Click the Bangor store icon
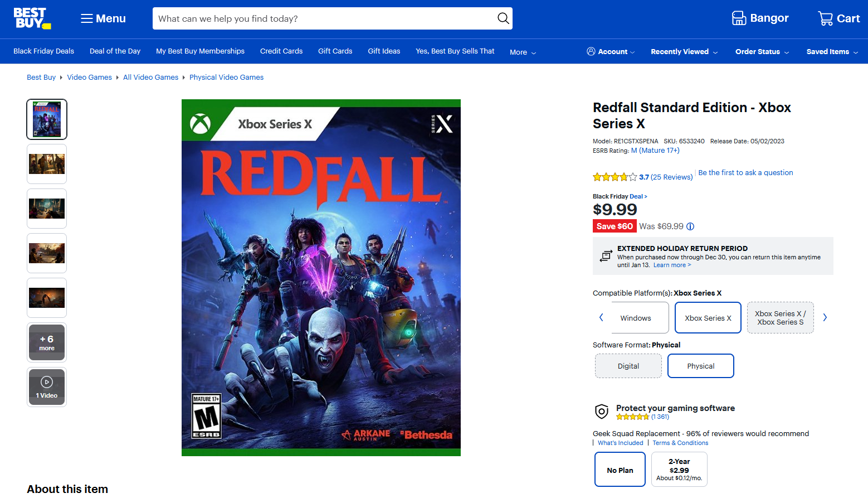868x498 pixels. coord(739,18)
